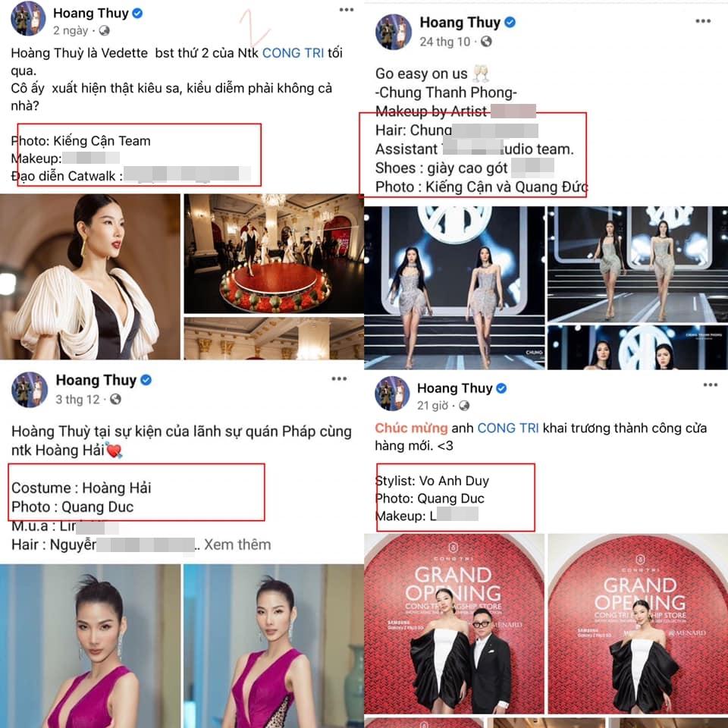Click verified badge beside name on '2 ngày' post

137,14
